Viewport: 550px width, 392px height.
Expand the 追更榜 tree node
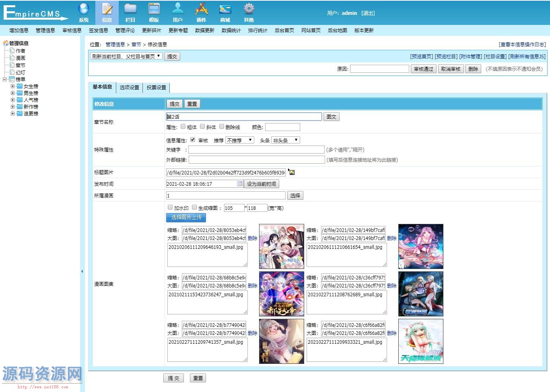13,113
